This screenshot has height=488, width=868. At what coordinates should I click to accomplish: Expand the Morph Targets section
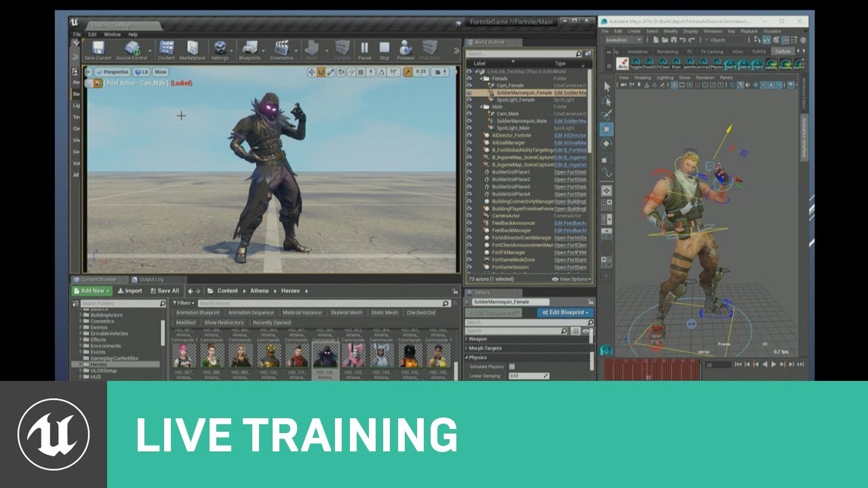466,348
